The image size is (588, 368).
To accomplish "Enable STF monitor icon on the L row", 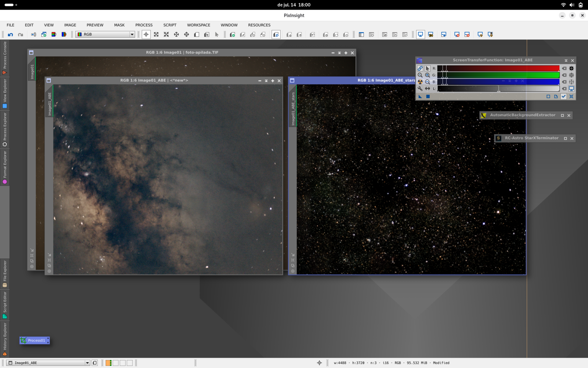I will (572, 89).
